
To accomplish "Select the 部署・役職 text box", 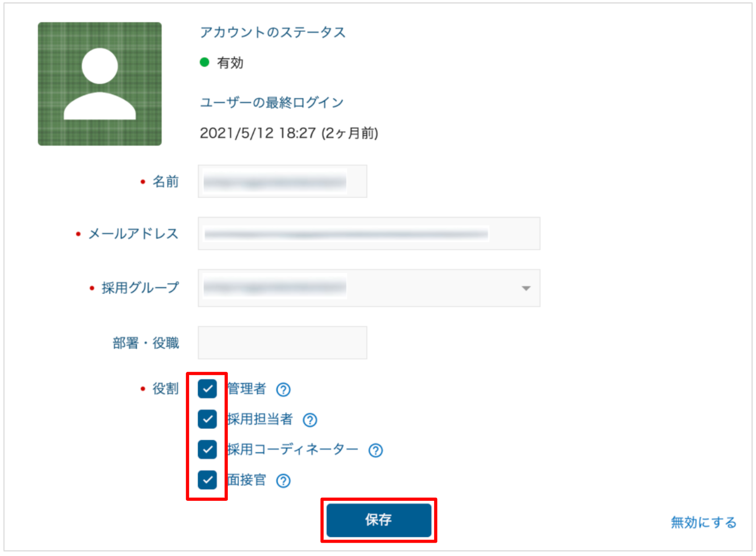I will pyautogui.click(x=283, y=343).
